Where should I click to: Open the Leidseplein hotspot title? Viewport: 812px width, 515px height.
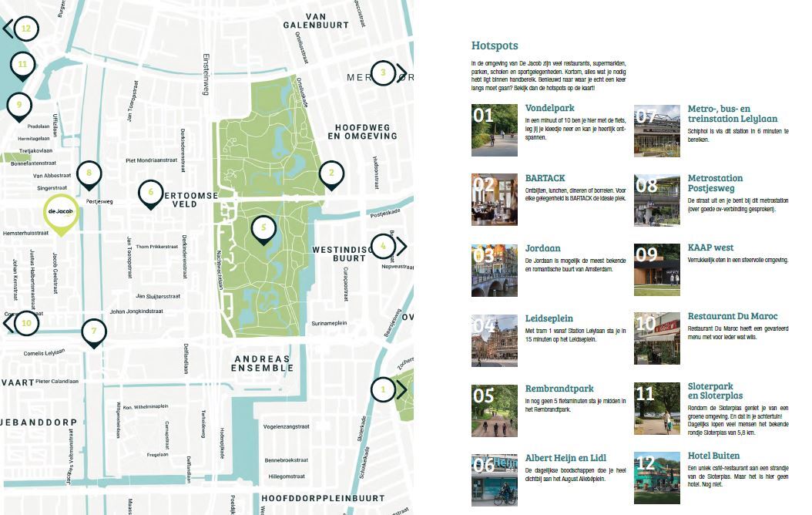(x=551, y=317)
